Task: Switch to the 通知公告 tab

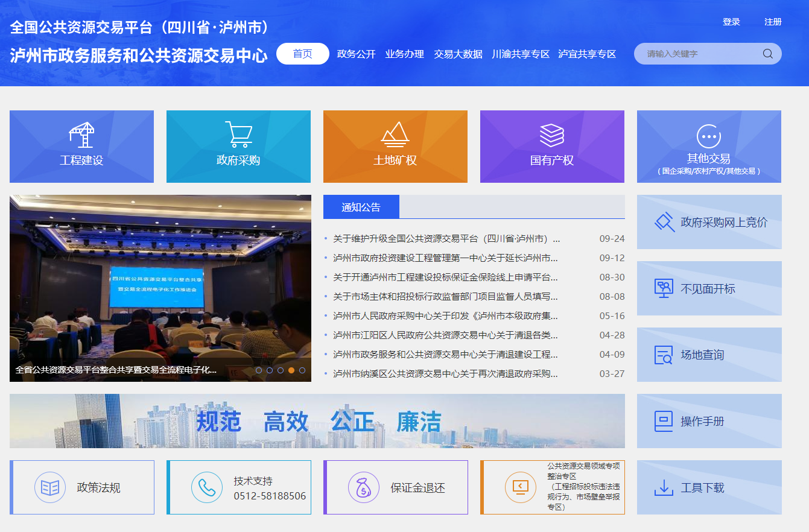Action: [x=360, y=206]
